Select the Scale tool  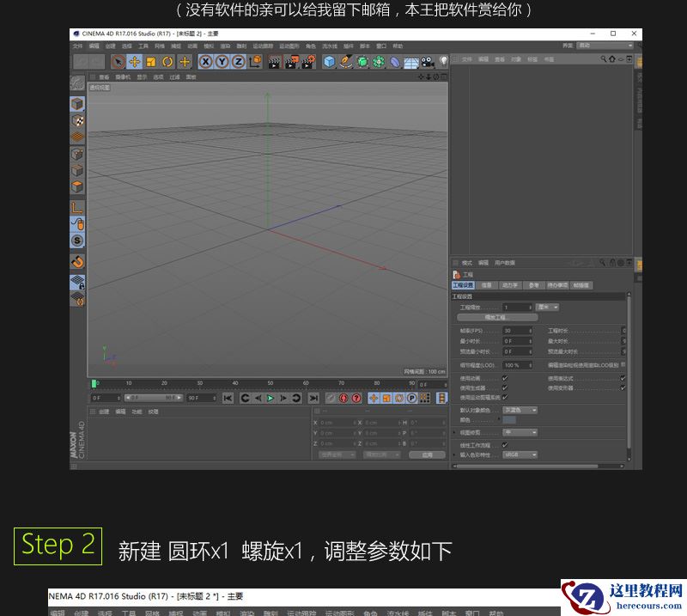151,60
